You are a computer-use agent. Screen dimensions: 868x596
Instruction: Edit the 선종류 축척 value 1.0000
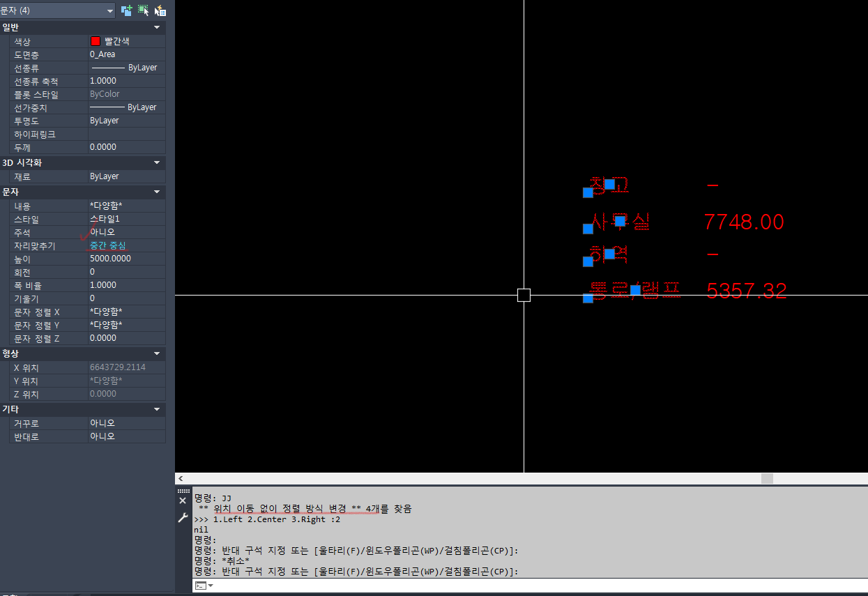click(127, 81)
